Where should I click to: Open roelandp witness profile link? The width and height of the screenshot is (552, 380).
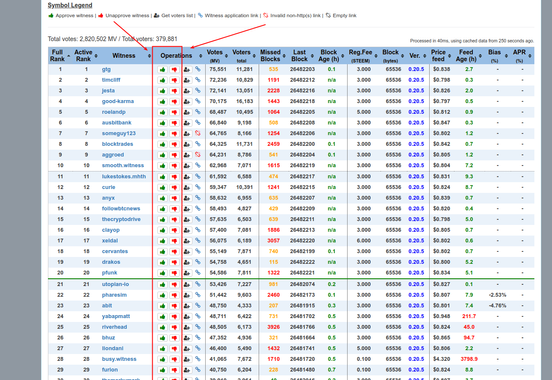113,112
